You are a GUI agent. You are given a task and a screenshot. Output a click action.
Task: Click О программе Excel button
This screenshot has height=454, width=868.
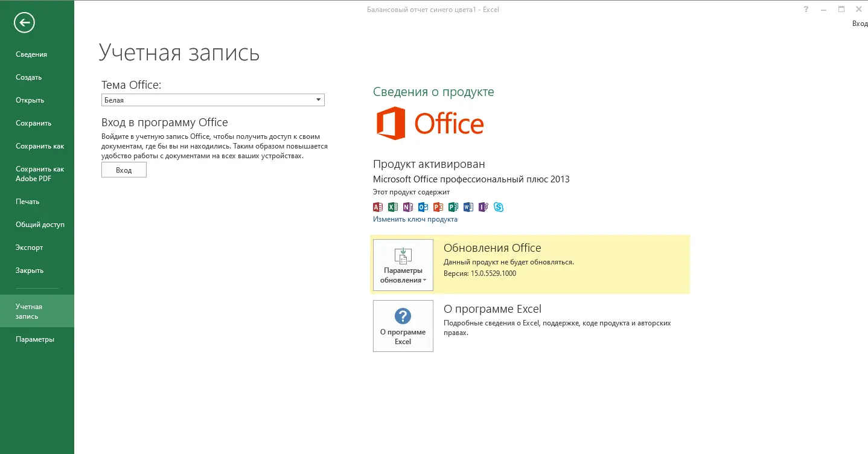[x=403, y=325]
